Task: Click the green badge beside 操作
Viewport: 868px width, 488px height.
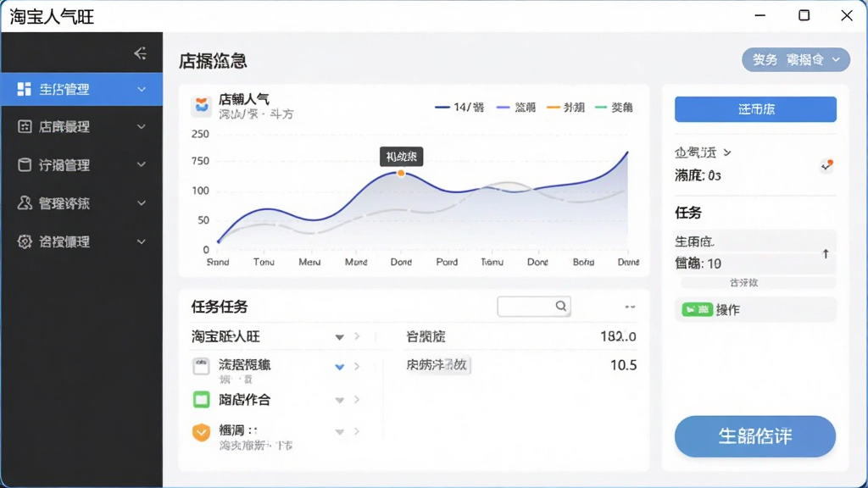Action: 697,309
